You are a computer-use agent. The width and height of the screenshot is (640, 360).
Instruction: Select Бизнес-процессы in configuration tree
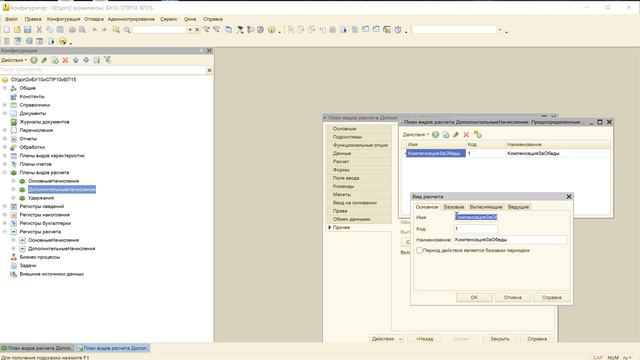coord(40,257)
